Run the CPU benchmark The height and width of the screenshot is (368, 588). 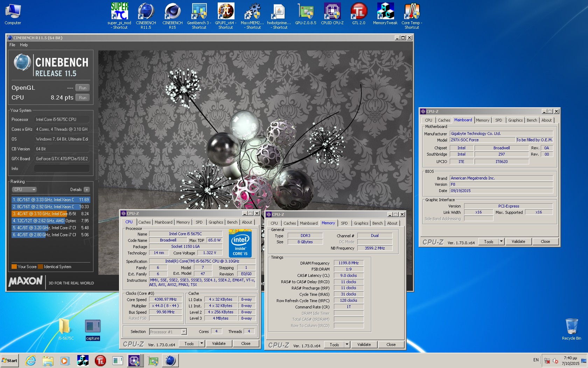click(x=83, y=98)
